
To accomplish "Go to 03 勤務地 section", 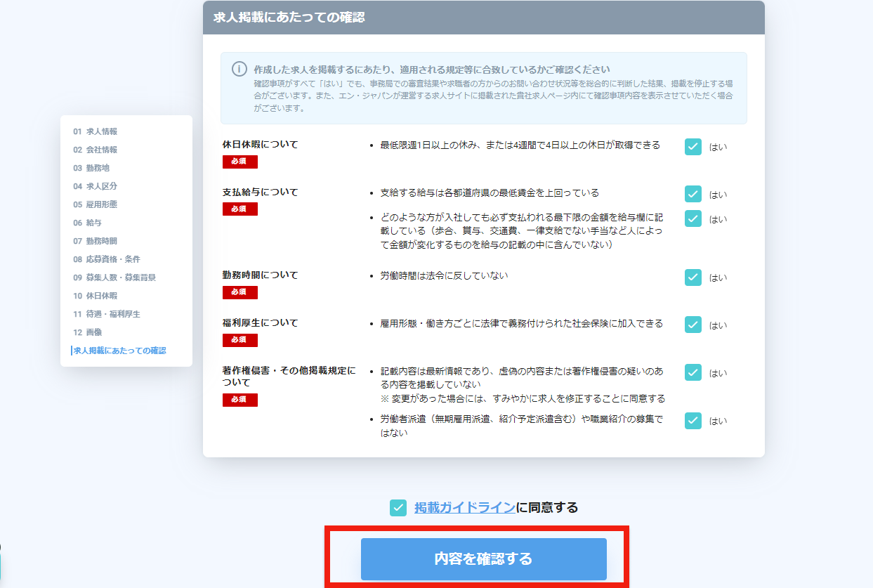I will pyautogui.click(x=91, y=168).
